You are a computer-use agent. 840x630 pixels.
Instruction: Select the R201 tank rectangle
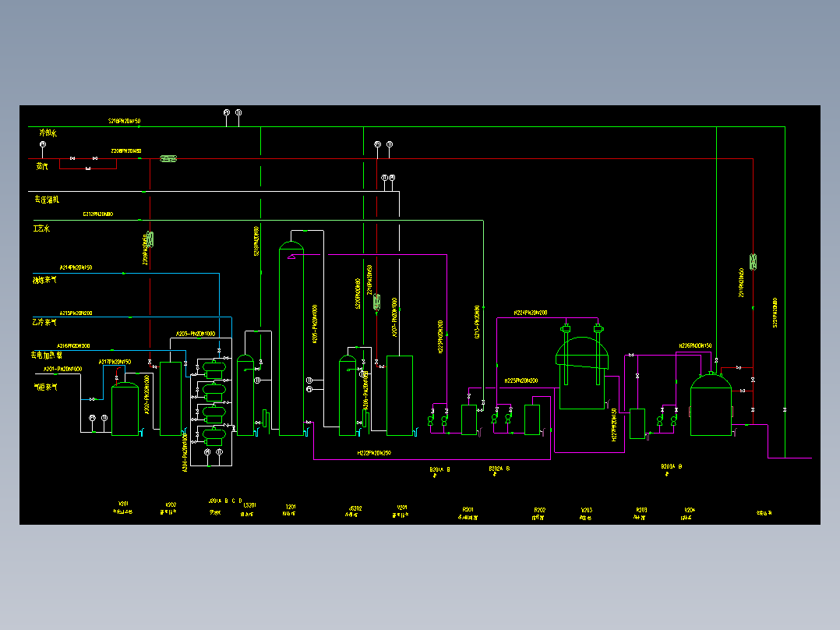pos(469,419)
